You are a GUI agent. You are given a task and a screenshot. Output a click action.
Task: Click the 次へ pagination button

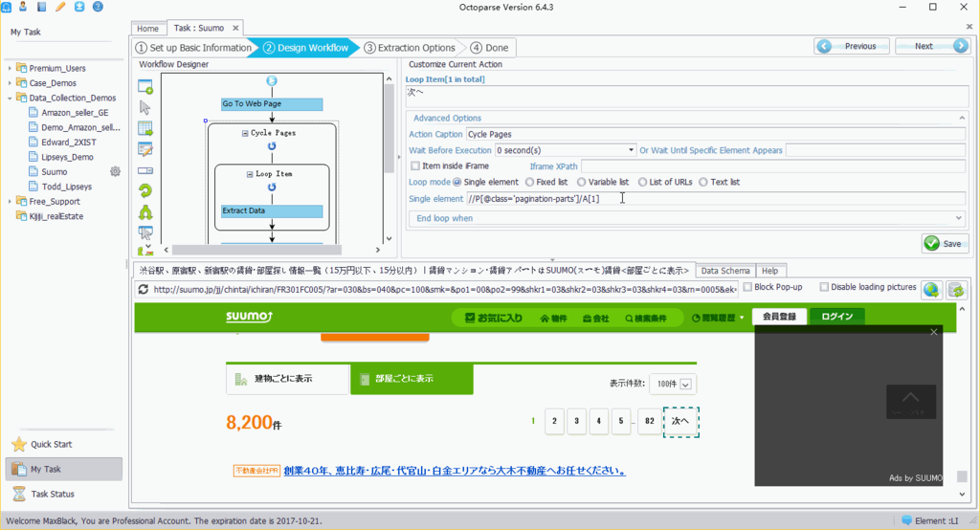coord(680,421)
